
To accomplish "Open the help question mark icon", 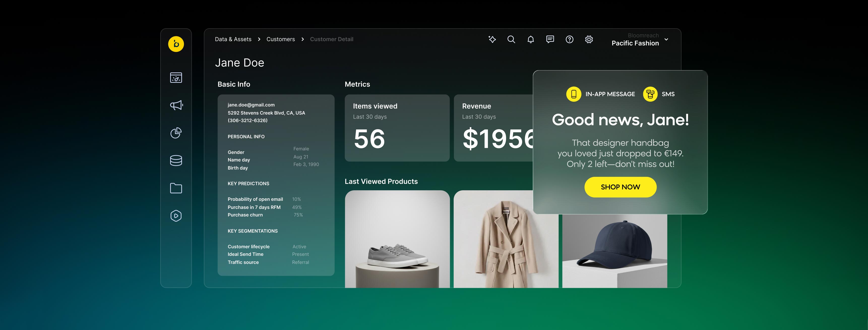I will pyautogui.click(x=569, y=39).
